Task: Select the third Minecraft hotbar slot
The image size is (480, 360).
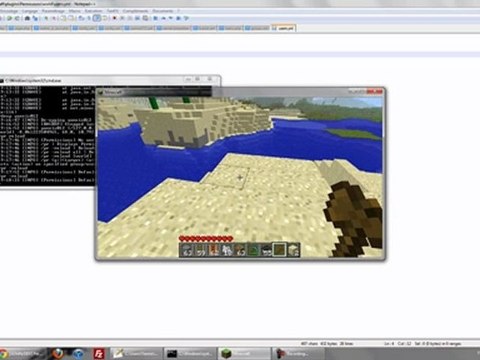Action: [x=213, y=250]
